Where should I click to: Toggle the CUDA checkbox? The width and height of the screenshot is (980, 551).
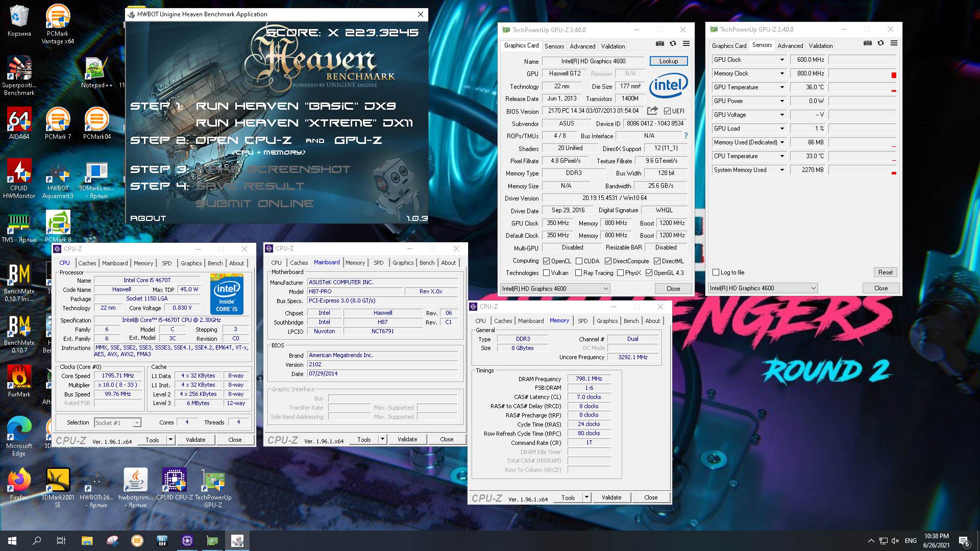pos(579,261)
